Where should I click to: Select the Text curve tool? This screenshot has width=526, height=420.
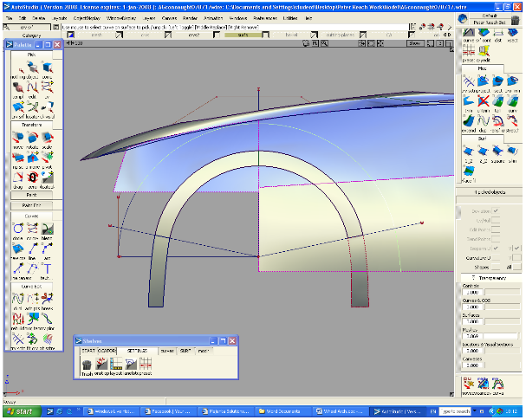click(x=48, y=270)
